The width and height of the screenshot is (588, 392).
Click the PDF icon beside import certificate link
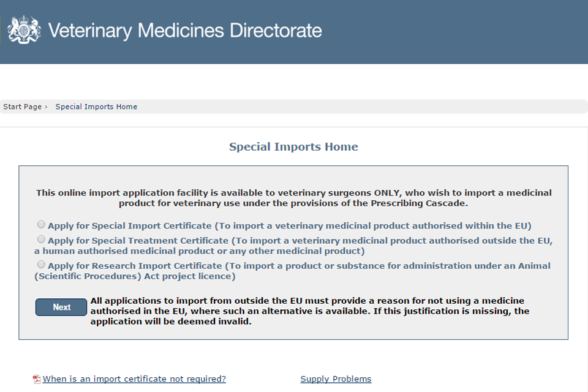coord(36,379)
